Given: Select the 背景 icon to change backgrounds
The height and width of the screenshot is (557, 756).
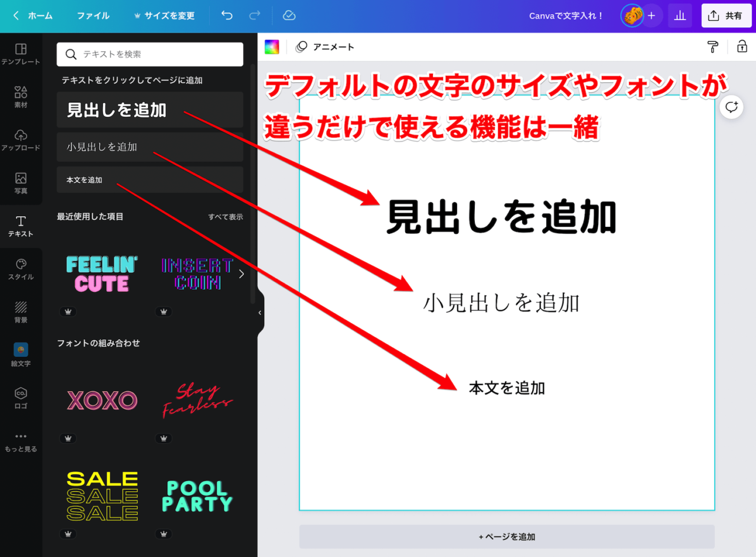Looking at the screenshot, I should pos(21,312).
